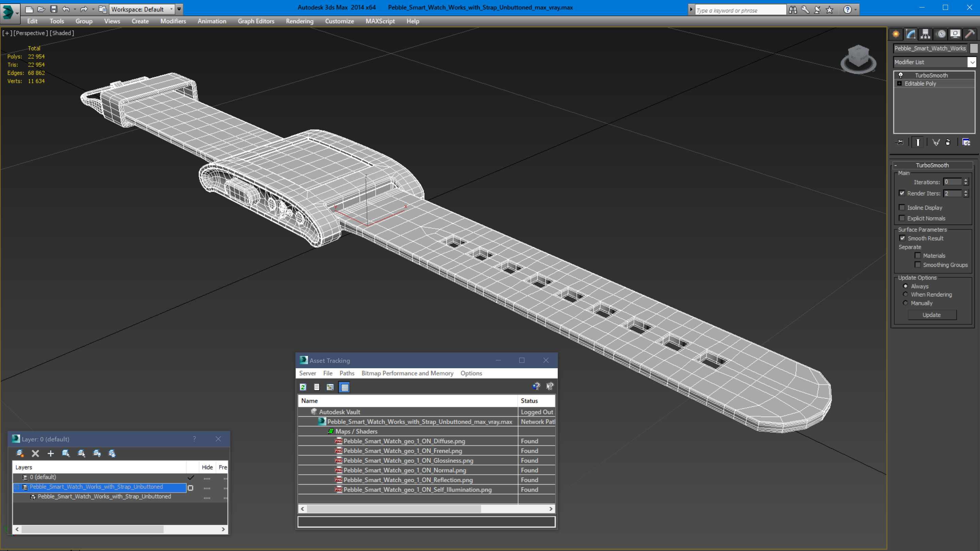The image size is (980, 551).
Task: Click the Open File toolbar icon
Action: 41,9
